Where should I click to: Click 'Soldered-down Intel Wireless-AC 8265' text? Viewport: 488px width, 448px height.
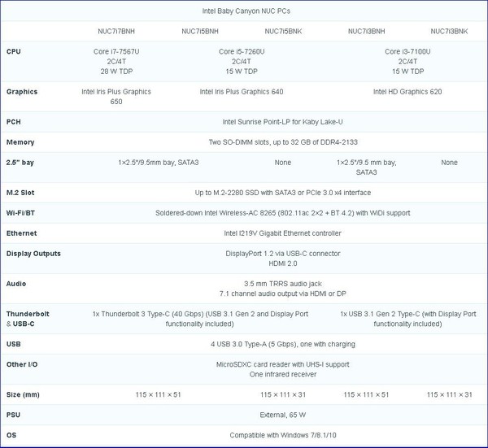point(216,213)
